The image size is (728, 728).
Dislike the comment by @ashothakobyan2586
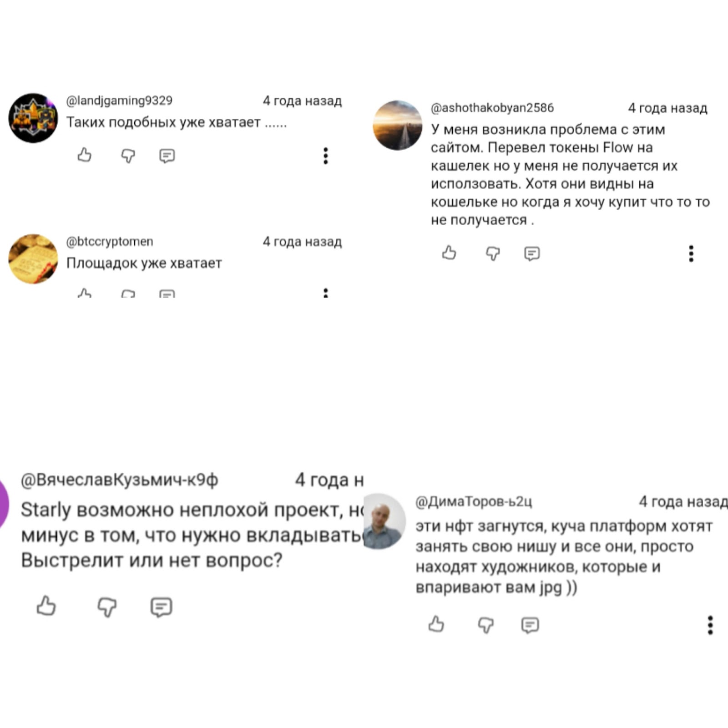point(493,253)
